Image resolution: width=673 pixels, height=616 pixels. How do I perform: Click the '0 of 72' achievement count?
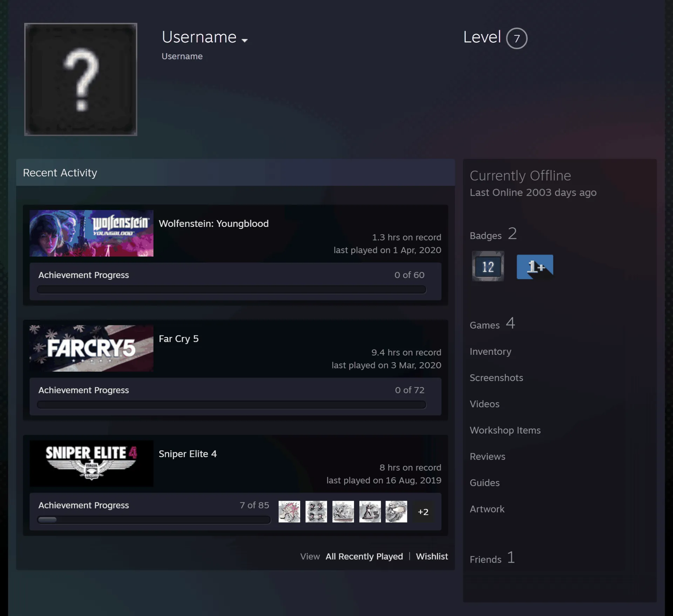pos(410,390)
